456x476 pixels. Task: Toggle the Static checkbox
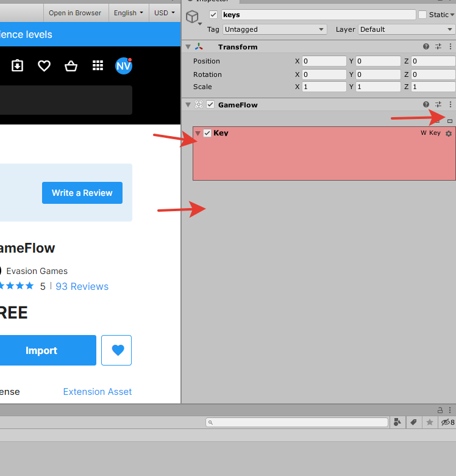[422, 15]
